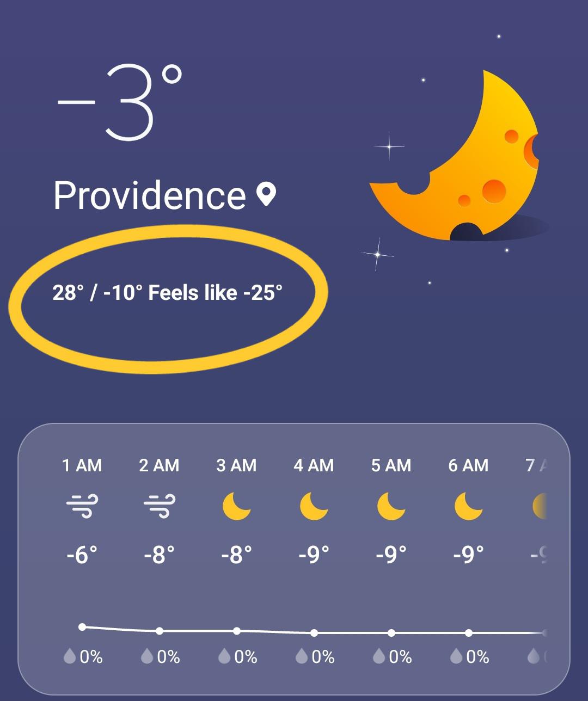
Task: Tap the moon icon under 4 AM
Action: [x=314, y=506]
